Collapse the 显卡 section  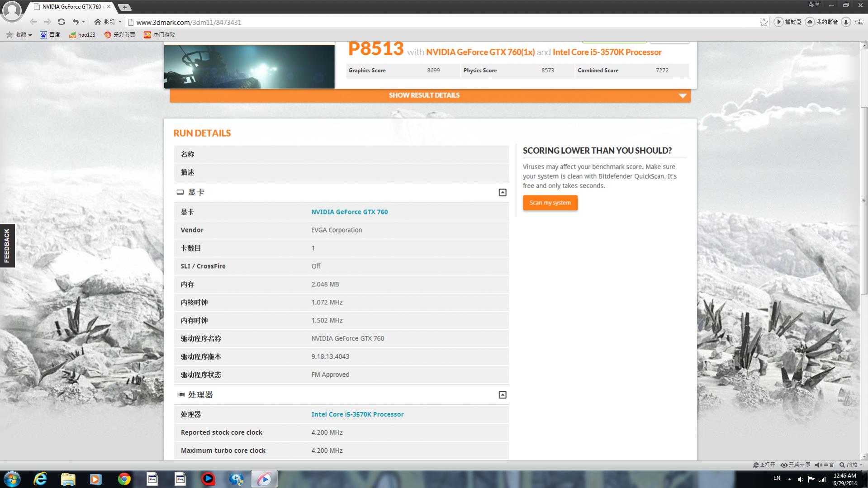tap(503, 192)
